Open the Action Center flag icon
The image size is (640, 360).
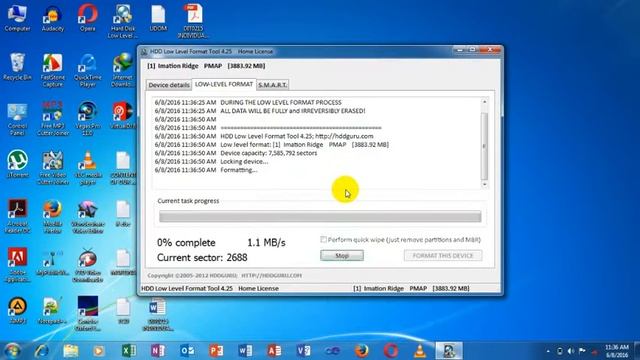pyautogui.click(x=582, y=351)
